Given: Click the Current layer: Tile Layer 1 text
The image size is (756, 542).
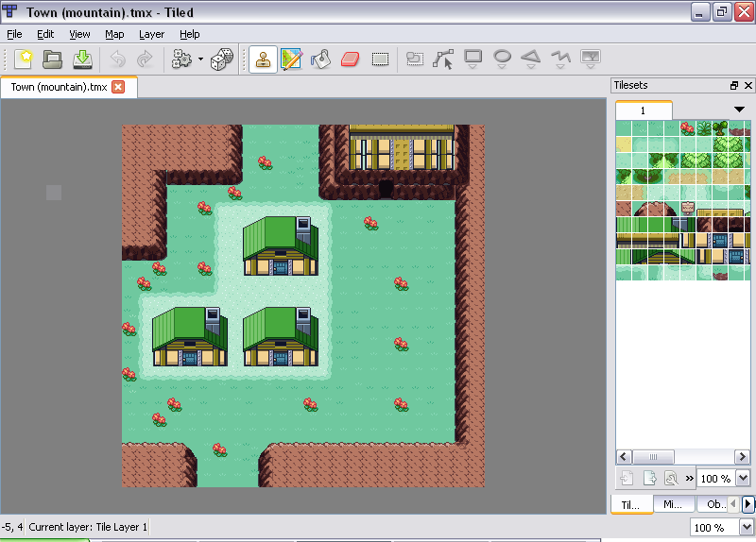Looking at the screenshot, I should pos(88,527).
